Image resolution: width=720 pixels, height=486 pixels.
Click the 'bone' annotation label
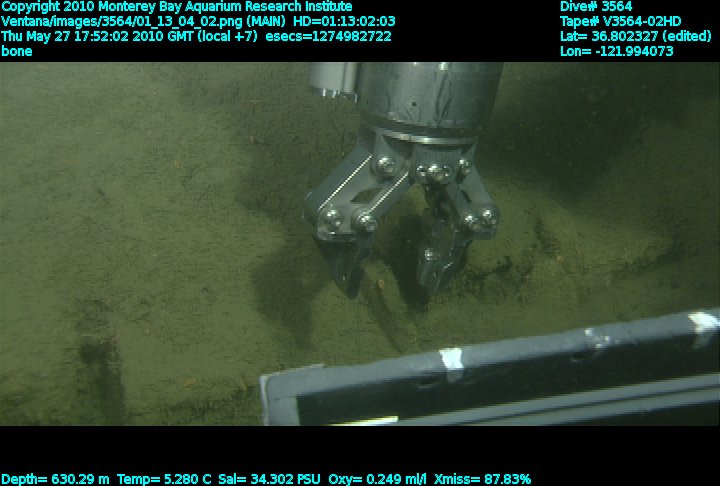(17, 51)
